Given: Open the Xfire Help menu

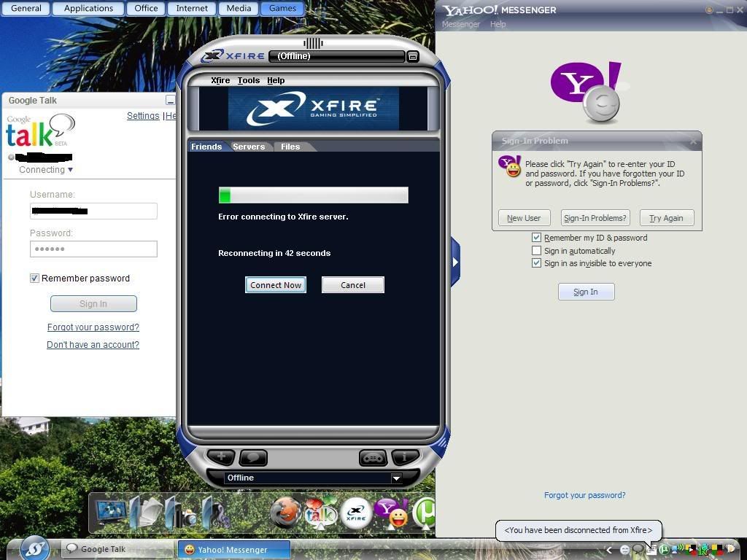Looking at the screenshot, I should pyautogui.click(x=276, y=80).
